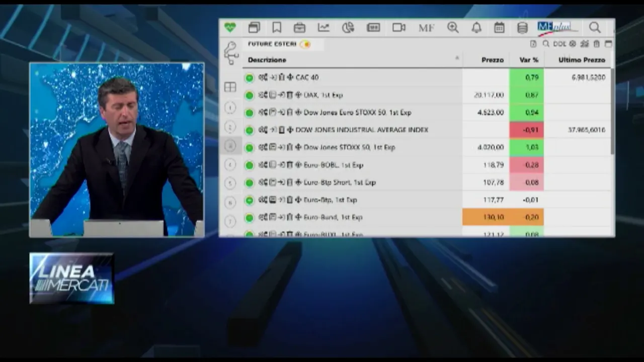Click the green status dot for DAX row

(x=250, y=95)
